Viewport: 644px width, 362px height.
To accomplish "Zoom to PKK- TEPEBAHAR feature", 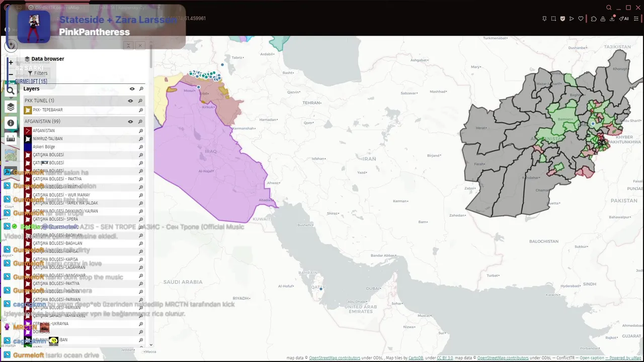I will (141, 110).
